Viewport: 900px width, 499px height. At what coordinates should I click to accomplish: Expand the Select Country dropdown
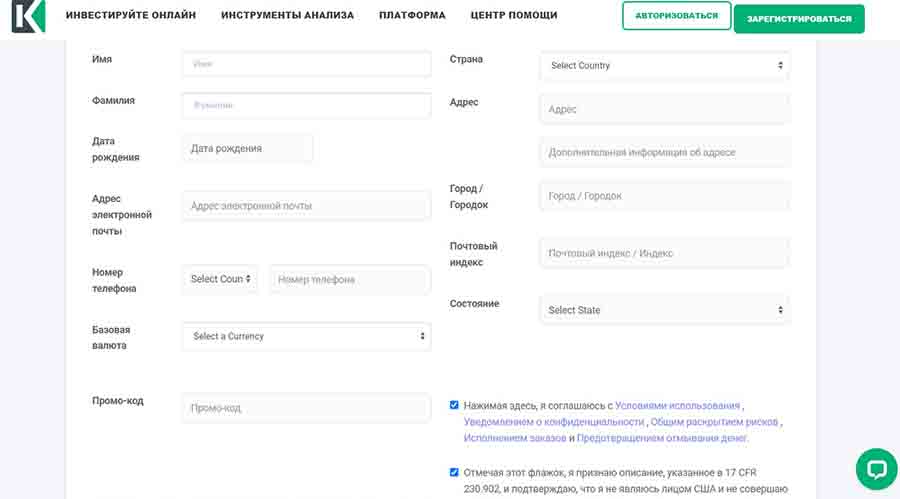[x=664, y=66]
